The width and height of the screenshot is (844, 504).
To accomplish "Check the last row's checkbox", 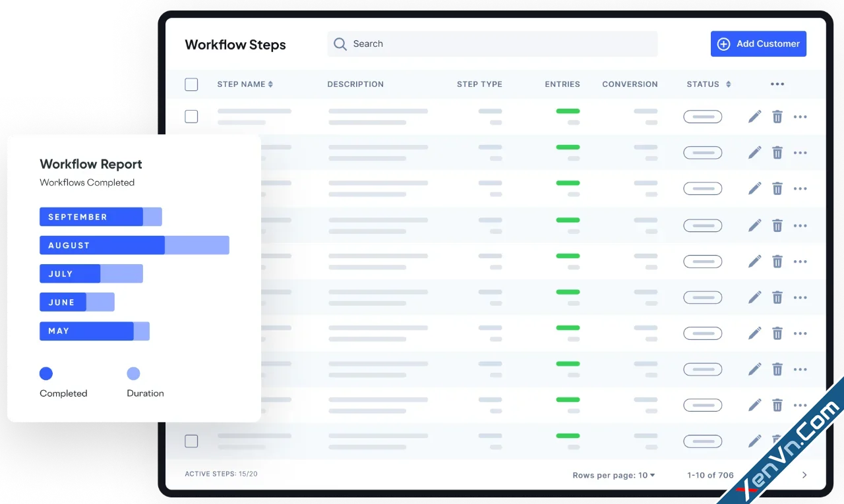I will [x=191, y=441].
